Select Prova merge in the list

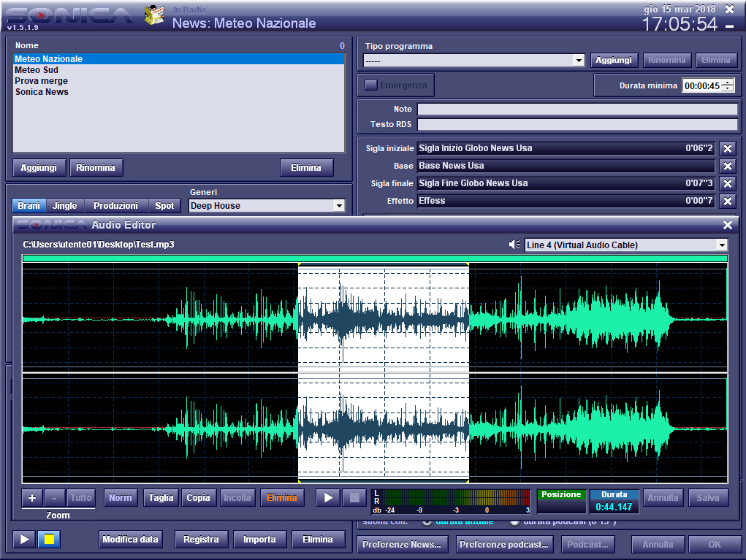click(x=178, y=81)
